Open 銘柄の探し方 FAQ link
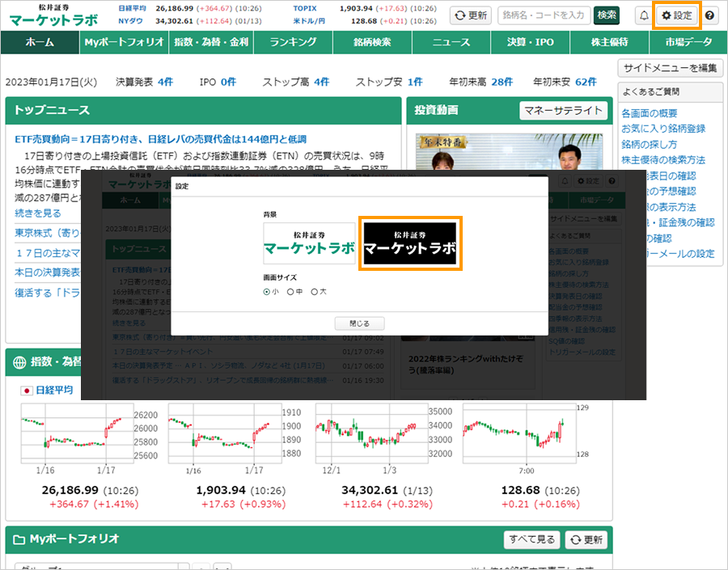 [650, 145]
